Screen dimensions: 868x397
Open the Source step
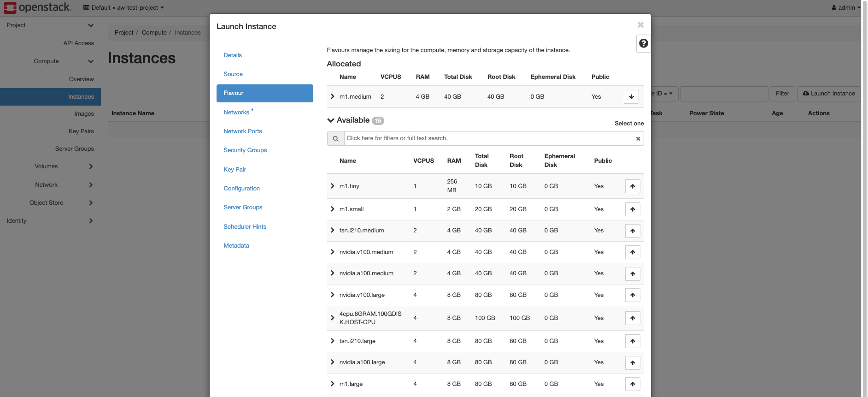pos(233,74)
